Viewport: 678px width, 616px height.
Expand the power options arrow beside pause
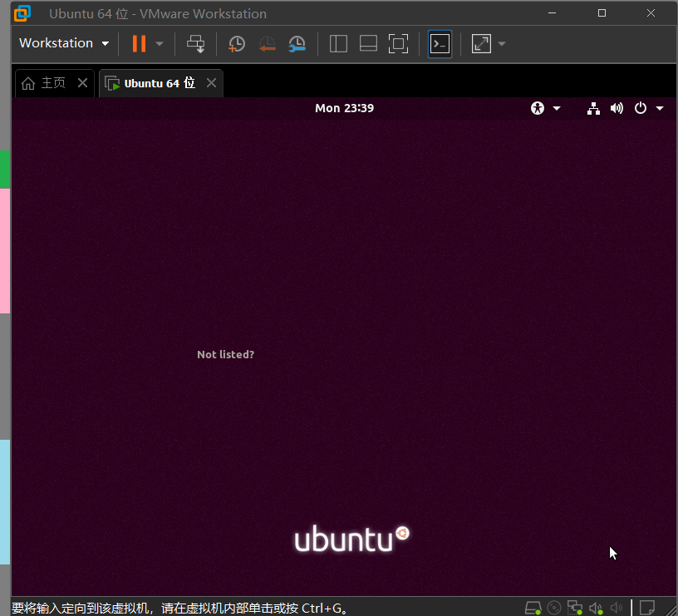(160, 44)
